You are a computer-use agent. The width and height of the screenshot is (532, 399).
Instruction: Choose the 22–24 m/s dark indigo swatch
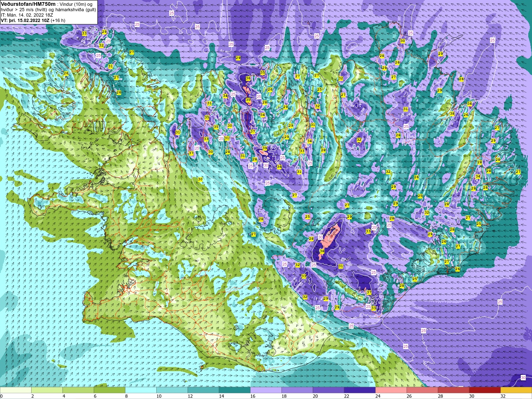click(360, 390)
